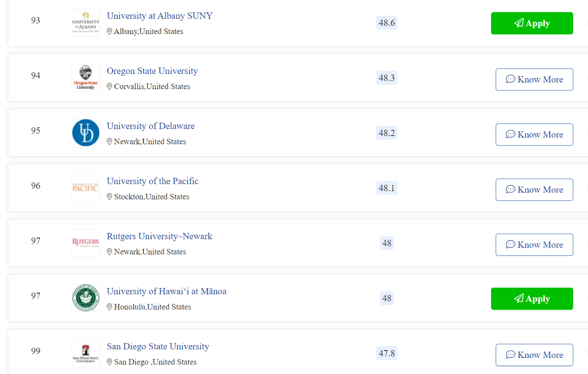Click the University of Delaware UD logo
Viewport: 588px width, 374px height.
[x=85, y=133]
